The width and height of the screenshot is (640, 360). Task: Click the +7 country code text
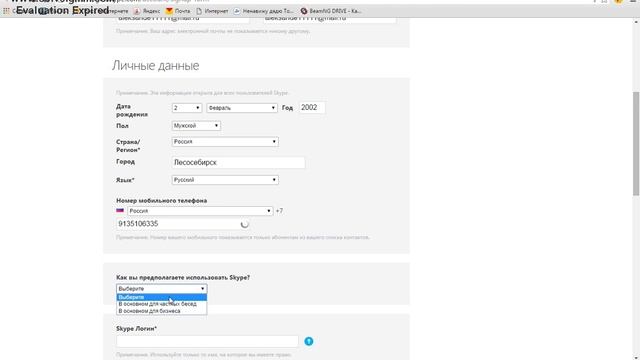(x=279, y=211)
